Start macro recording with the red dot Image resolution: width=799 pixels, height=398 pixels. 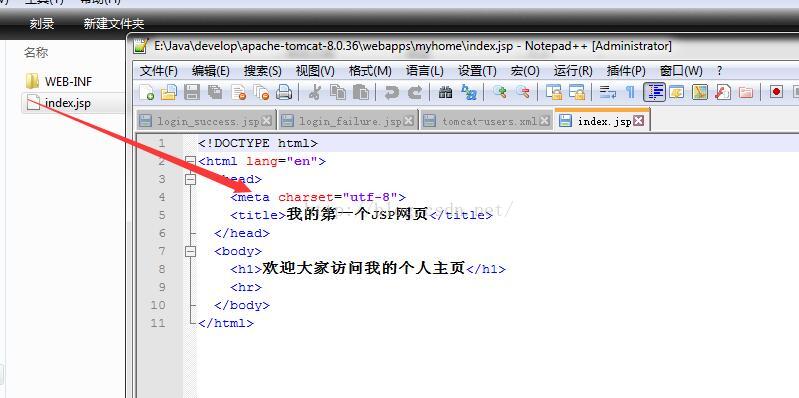pos(777,92)
